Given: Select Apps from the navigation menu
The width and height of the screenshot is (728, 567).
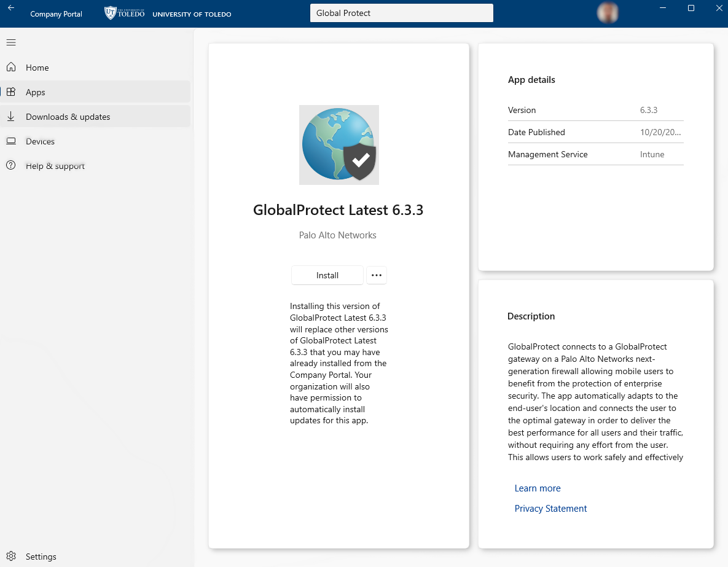Looking at the screenshot, I should coord(35,92).
